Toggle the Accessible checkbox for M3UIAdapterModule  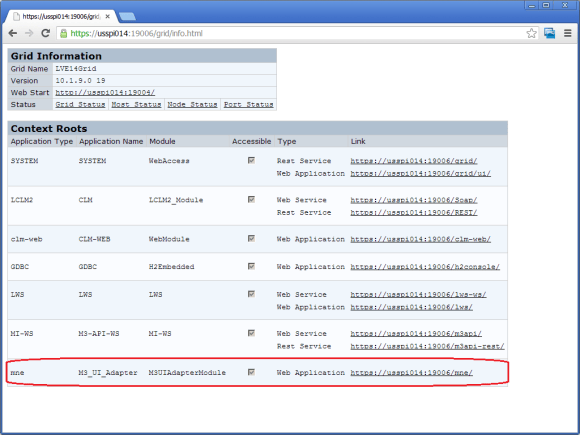(252, 372)
